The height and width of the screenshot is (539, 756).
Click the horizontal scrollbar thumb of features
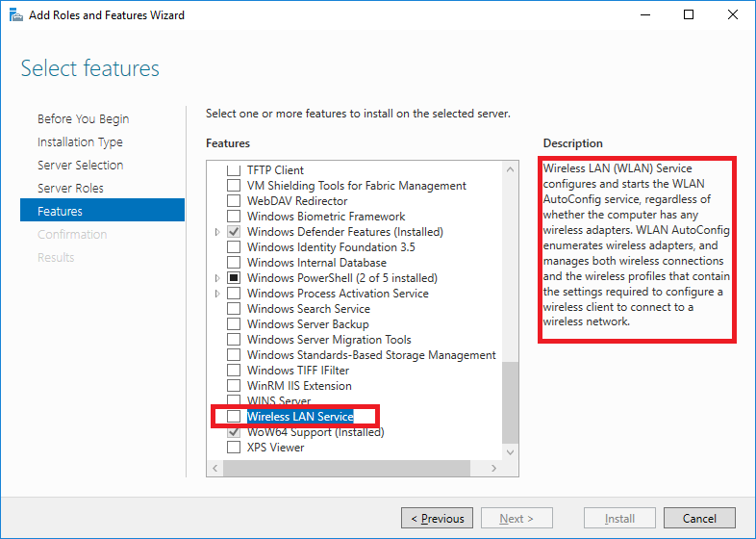[346, 468]
